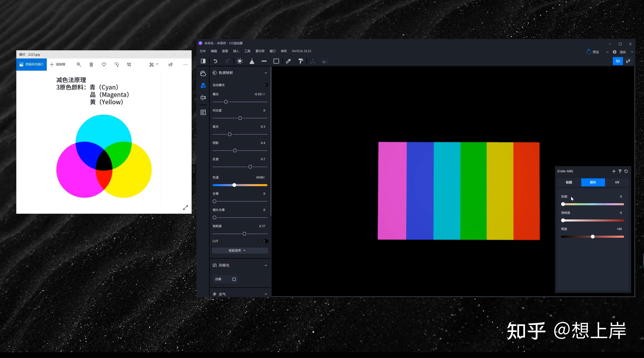Click the fullscreen arrows in Photos window
The height and width of the screenshot is (358, 644).
click(185, 208)
